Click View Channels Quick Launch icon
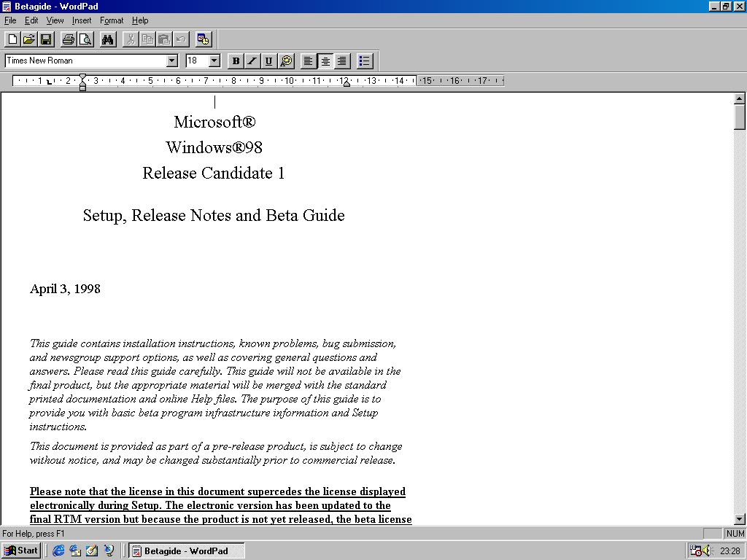 pyautogui.click(x=109, y=551)
